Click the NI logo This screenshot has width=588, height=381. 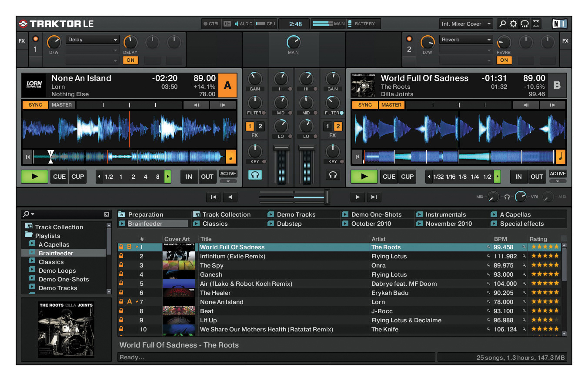(x=559, y=24)
